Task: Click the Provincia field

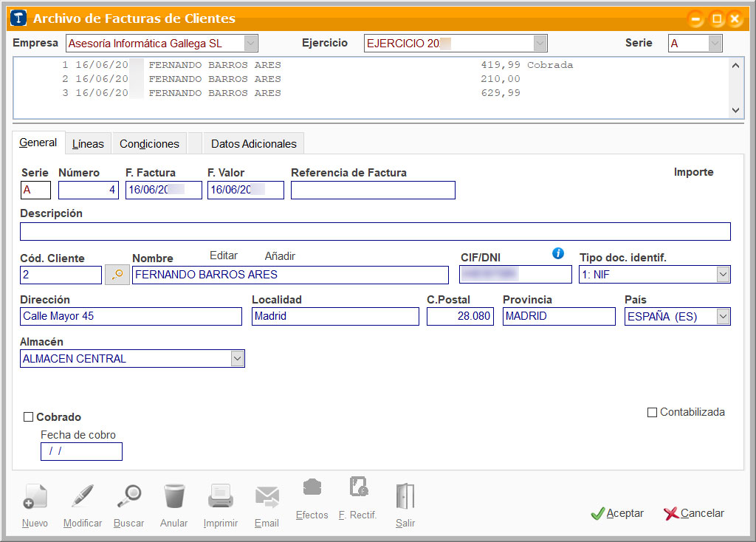Action: tap(559, 316)
